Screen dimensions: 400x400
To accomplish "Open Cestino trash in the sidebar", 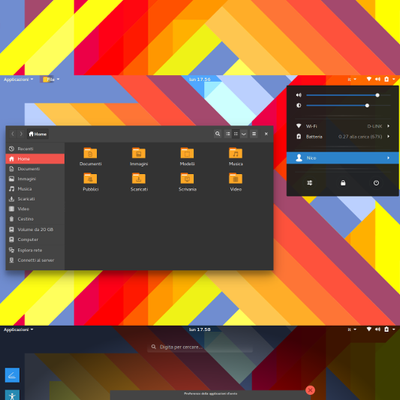I will tap(35, 219).
